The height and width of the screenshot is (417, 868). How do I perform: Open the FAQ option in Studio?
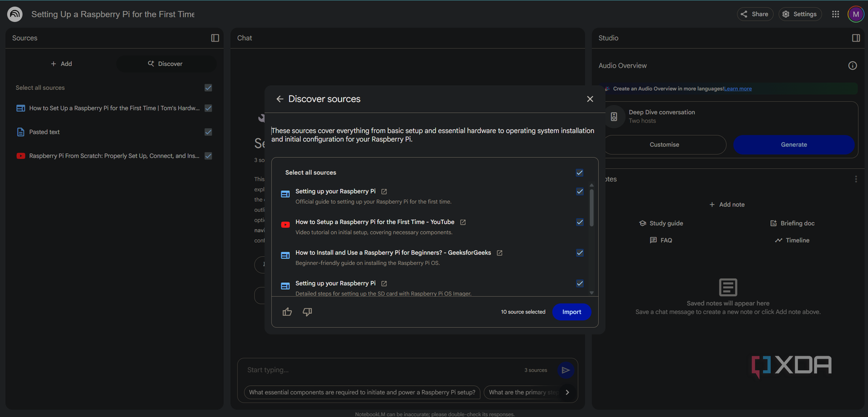tap(661, 240)
